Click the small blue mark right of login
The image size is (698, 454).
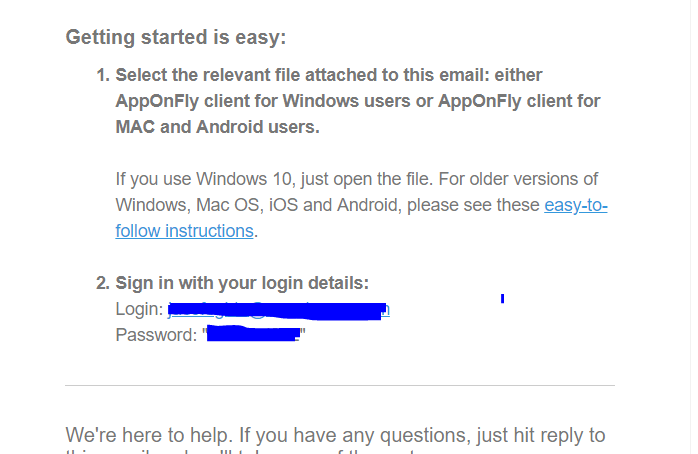502,298
